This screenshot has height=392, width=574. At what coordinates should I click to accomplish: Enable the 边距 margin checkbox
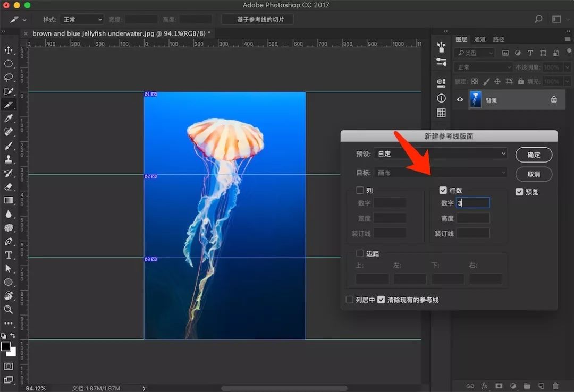(x=360, y=253)
